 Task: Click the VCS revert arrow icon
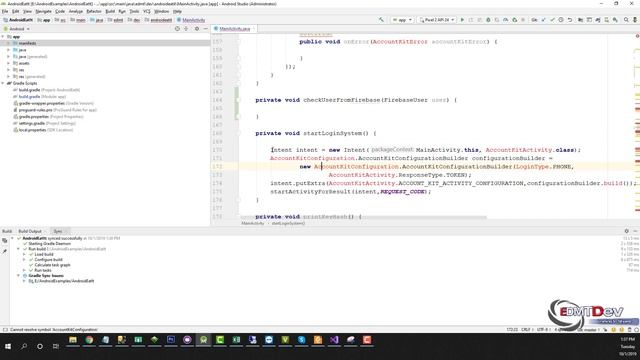(570, 20)
